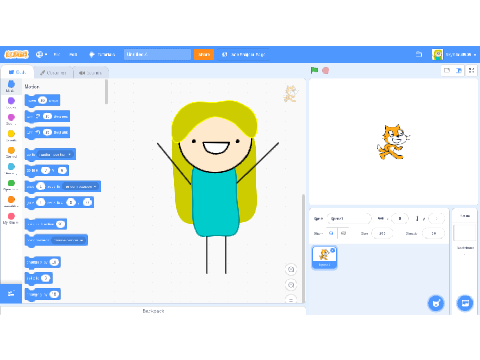Viewport: 480px width, 360px height.
Task: Open the glide to random position dropdown
Action: coord(81,187)
